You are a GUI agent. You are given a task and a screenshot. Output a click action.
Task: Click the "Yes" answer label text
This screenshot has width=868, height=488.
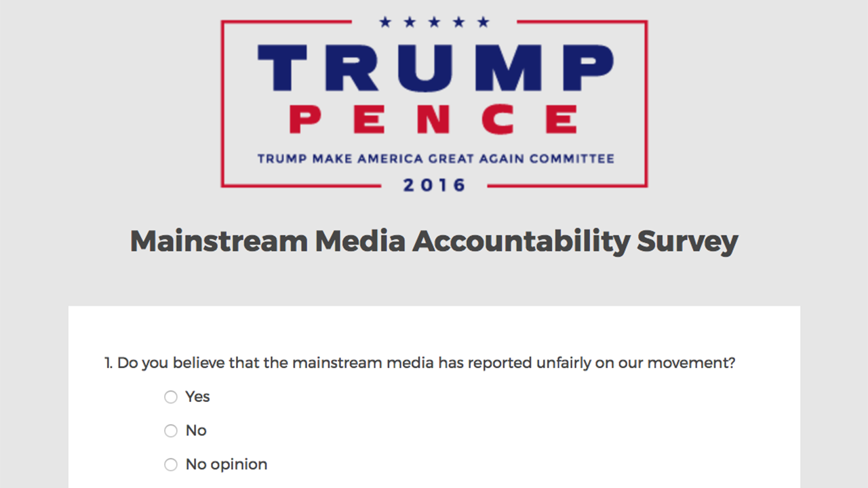197,397
